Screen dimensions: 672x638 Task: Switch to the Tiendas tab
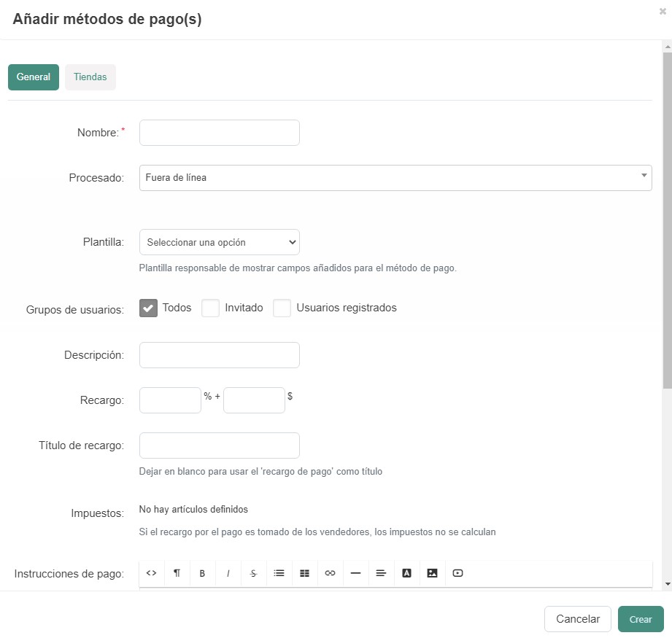(x=90, y=77)
